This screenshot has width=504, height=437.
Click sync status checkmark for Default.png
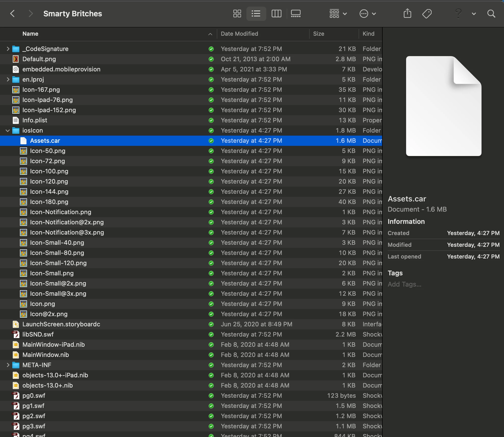point(211,59)
